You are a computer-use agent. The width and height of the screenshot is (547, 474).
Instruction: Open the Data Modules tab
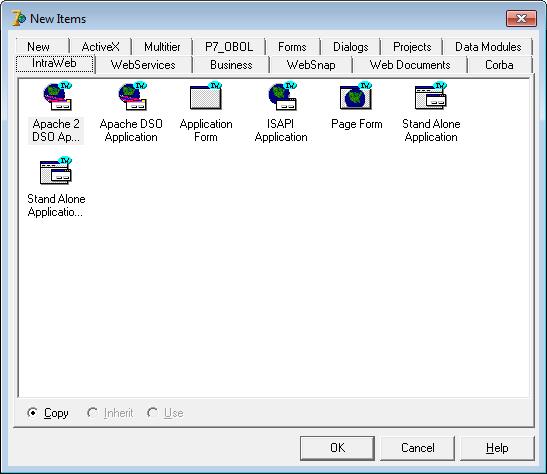tap(488, 47)
